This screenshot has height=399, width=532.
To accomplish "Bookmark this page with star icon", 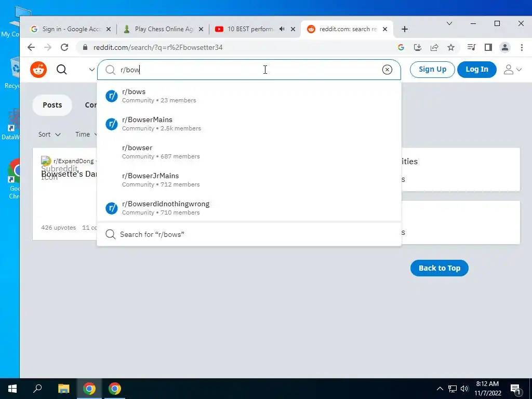I will [451, 47].
